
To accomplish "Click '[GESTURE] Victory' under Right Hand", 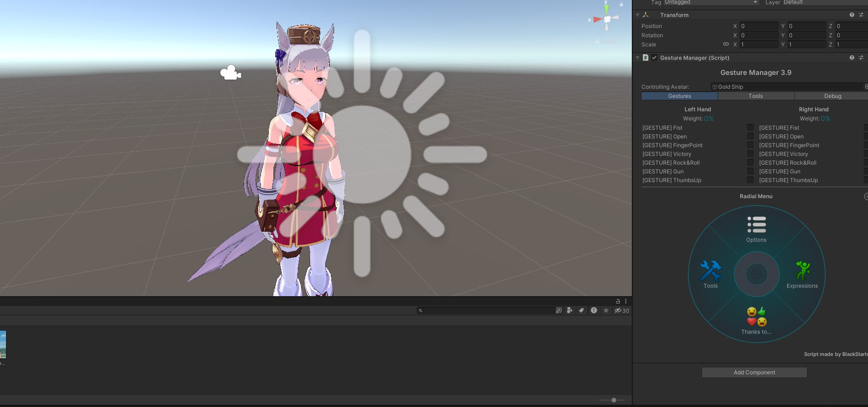I will point(783,154).
